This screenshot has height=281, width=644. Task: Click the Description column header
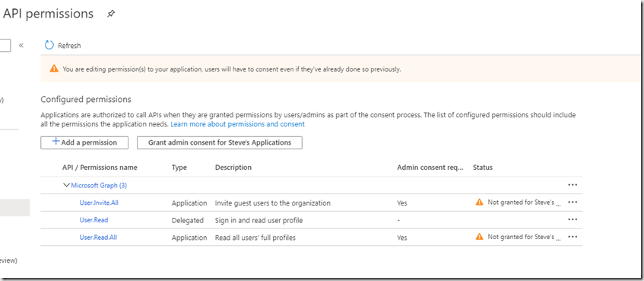pos(233,168)
